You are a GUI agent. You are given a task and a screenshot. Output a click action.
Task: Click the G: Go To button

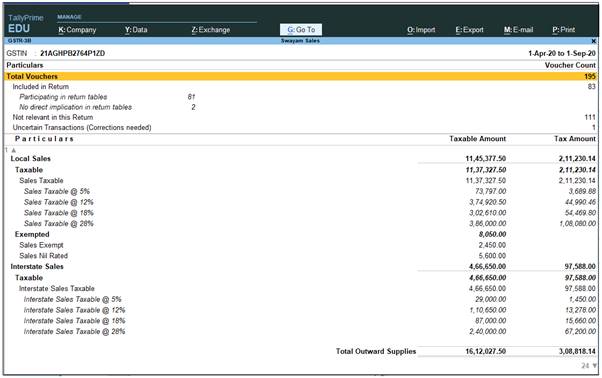[301, 30]
